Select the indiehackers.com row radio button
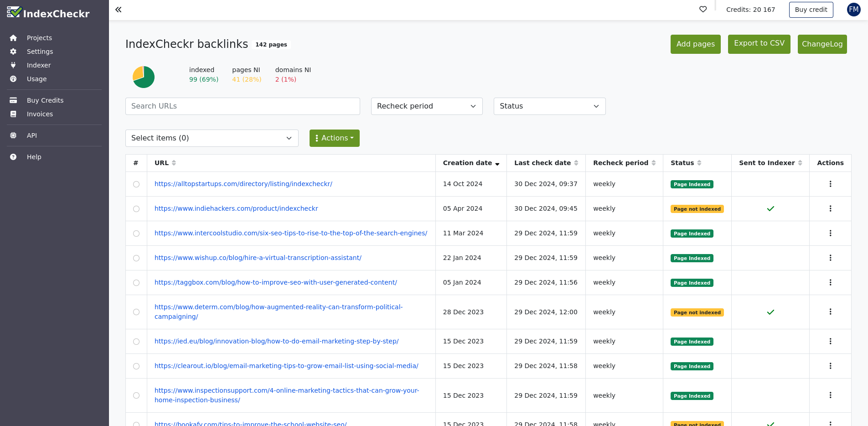This screenshot has width=868, height=426. pyautogui.click(x=136, y=209)
